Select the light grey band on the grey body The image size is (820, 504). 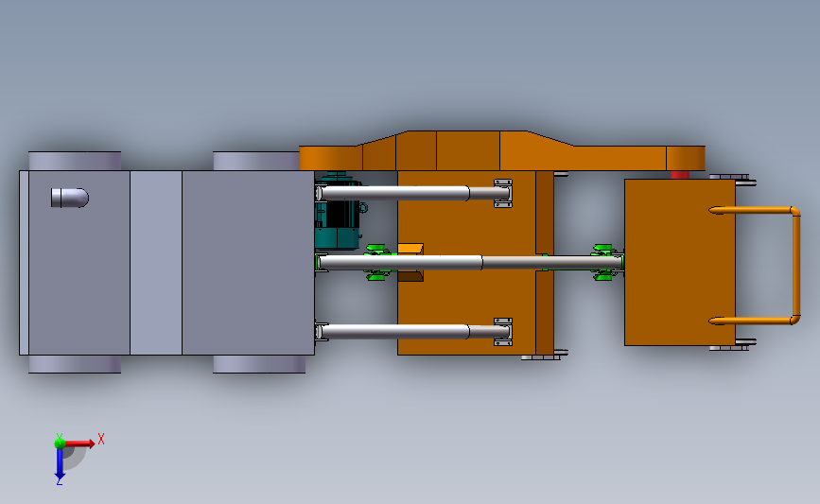point(156,263)
